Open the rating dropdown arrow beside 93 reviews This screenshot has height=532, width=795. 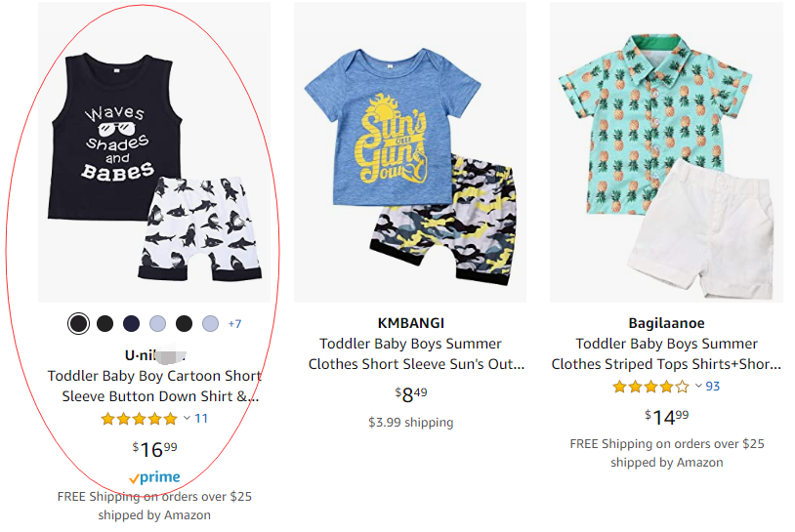point(698,387)
